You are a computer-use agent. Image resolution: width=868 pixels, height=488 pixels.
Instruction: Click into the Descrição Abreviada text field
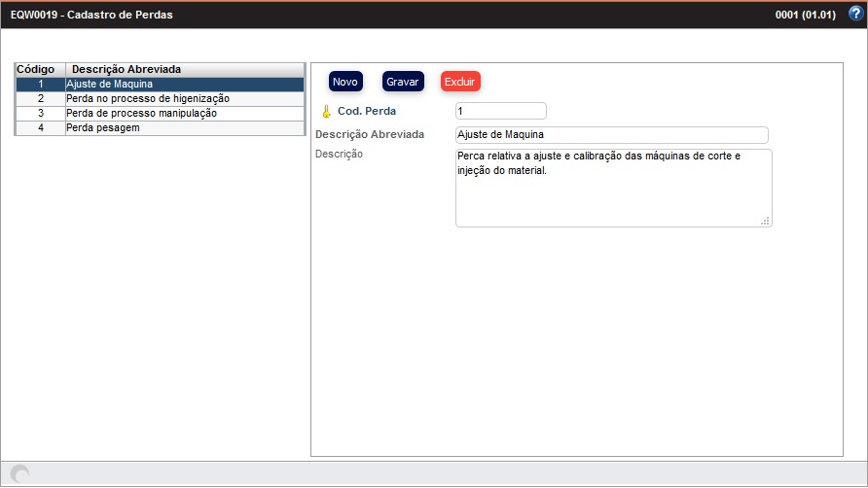(611, 134)
